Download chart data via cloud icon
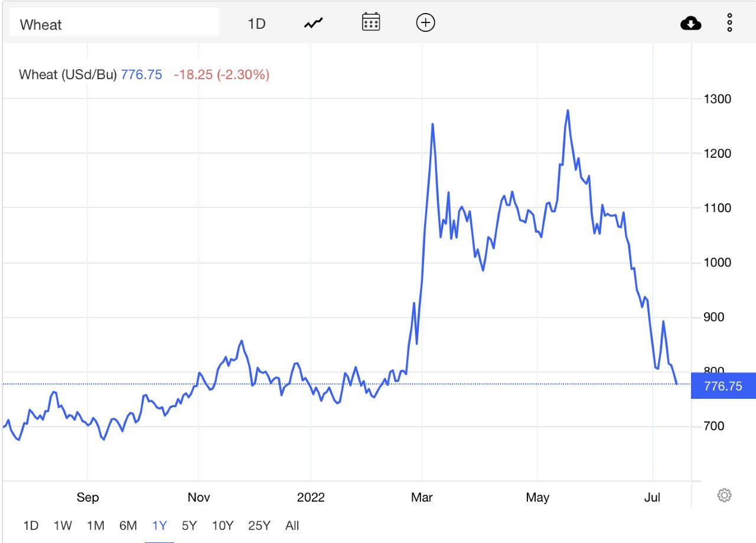This screenshot has width=756, height=543. click(x=691, y=24)
